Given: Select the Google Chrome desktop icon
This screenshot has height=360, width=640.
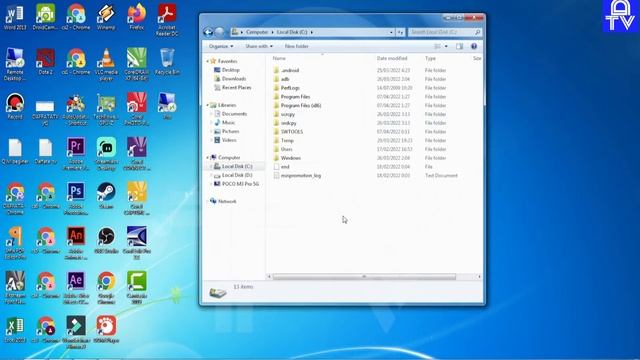Looking at the screenshot, I should (x=106, y=288).
